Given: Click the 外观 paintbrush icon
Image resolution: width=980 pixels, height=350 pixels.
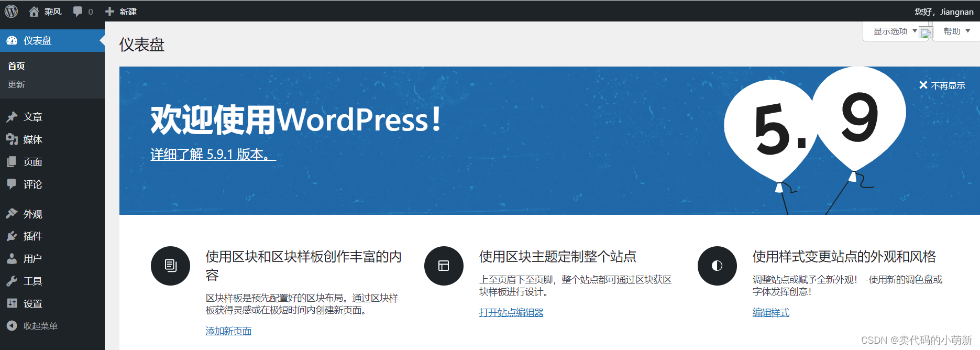Looking at the screenshot, I should point(12,214).
